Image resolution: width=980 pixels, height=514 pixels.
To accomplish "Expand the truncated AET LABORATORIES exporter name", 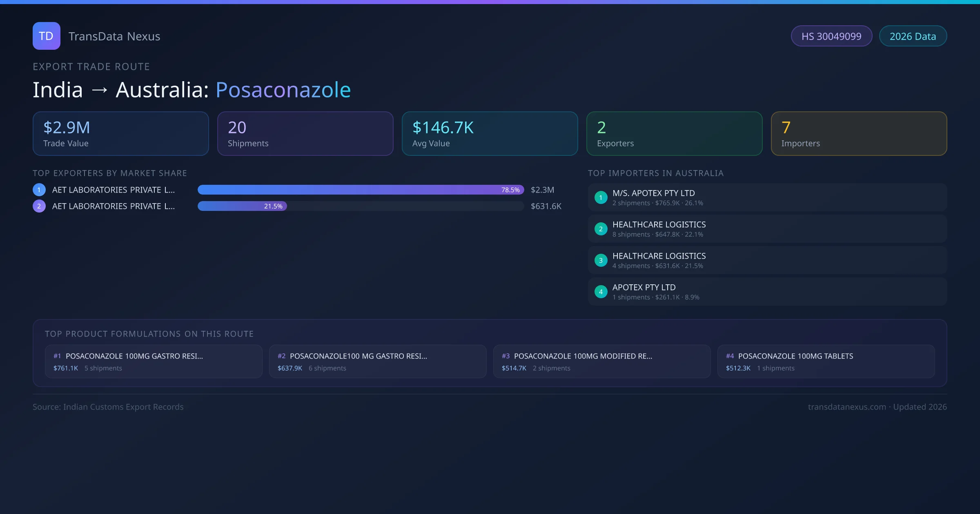I will pyautogui.click(x=114, y=189).
